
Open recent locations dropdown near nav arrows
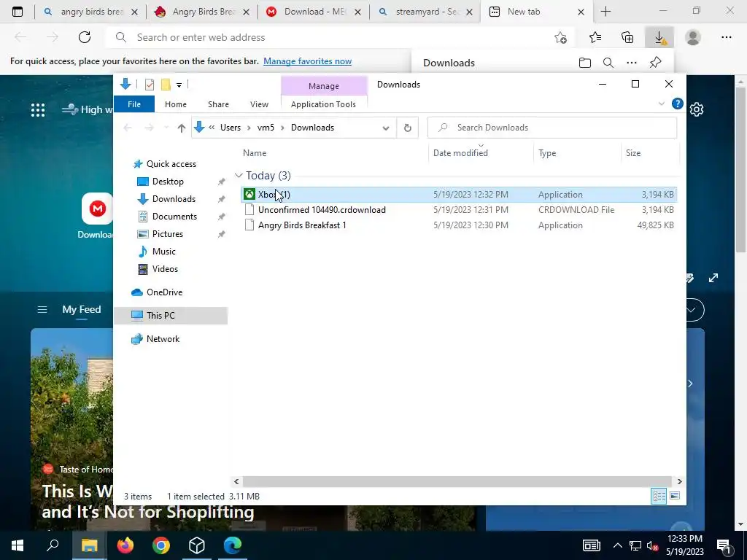(x=166, y=128)
